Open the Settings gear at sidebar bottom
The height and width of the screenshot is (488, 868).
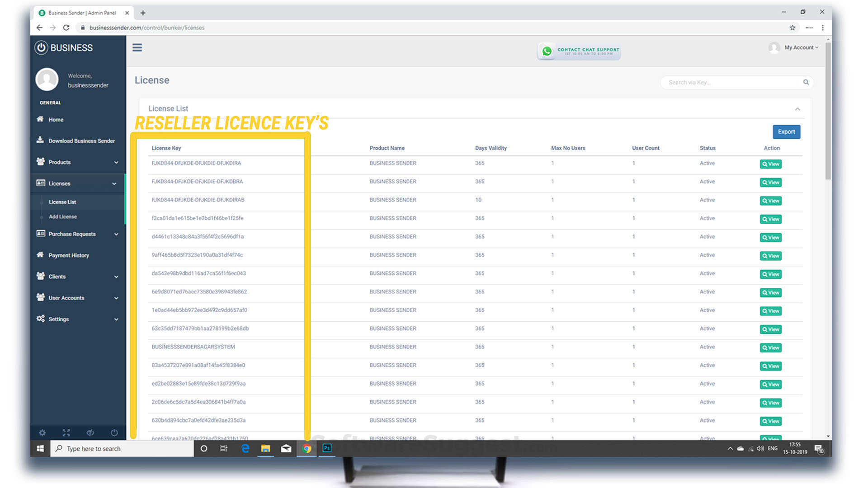[x=42, y=432]
